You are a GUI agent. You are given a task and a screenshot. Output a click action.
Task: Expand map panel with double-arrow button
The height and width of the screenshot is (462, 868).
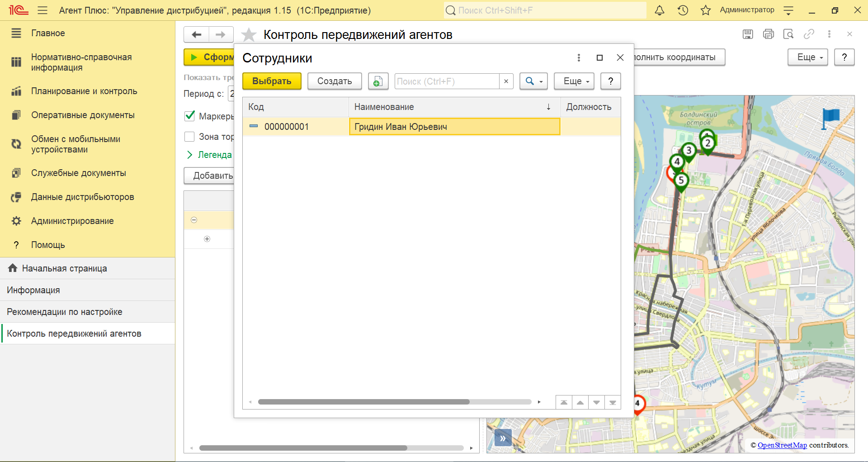click(503, 438)
